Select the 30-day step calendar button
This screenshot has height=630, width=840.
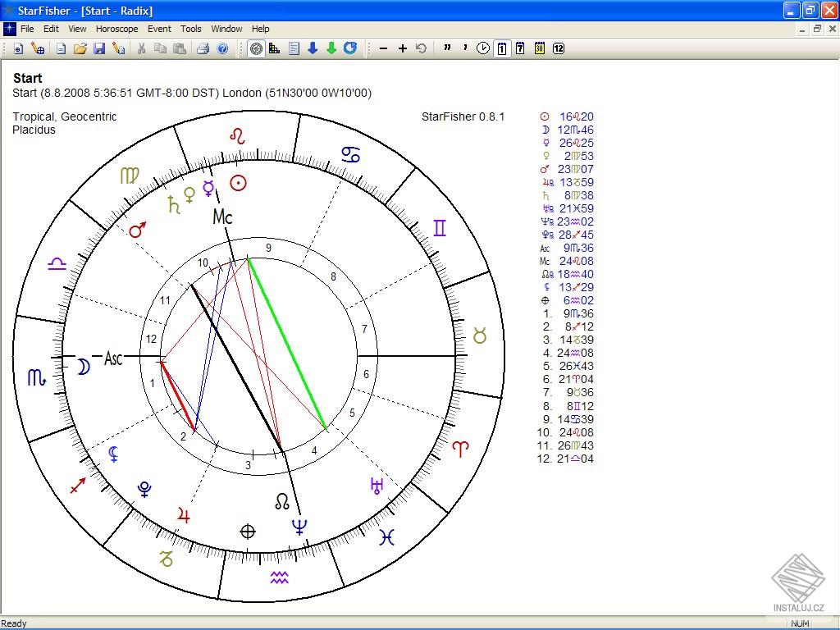click(x=540, y=48)
